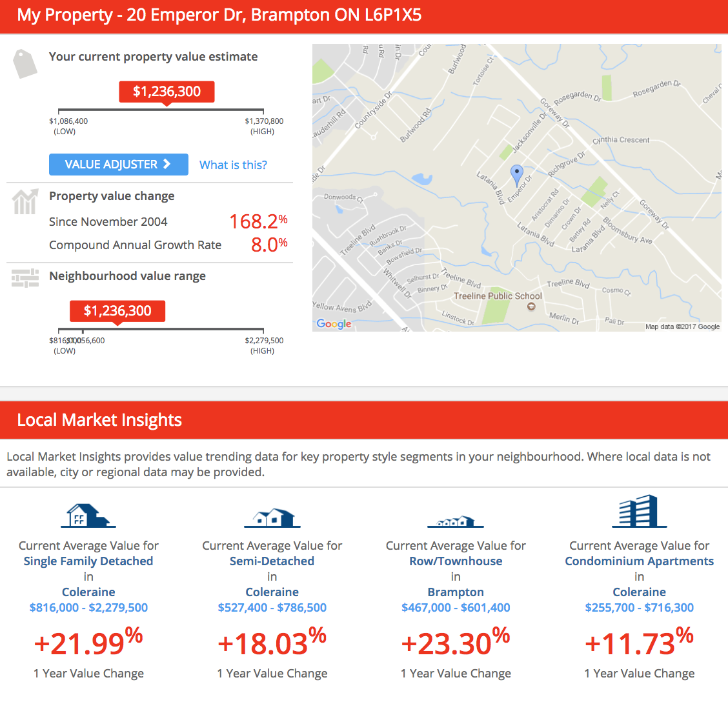Click the brick wall neighbourhood range icon
728x702 pixels.
pos(25,278)
